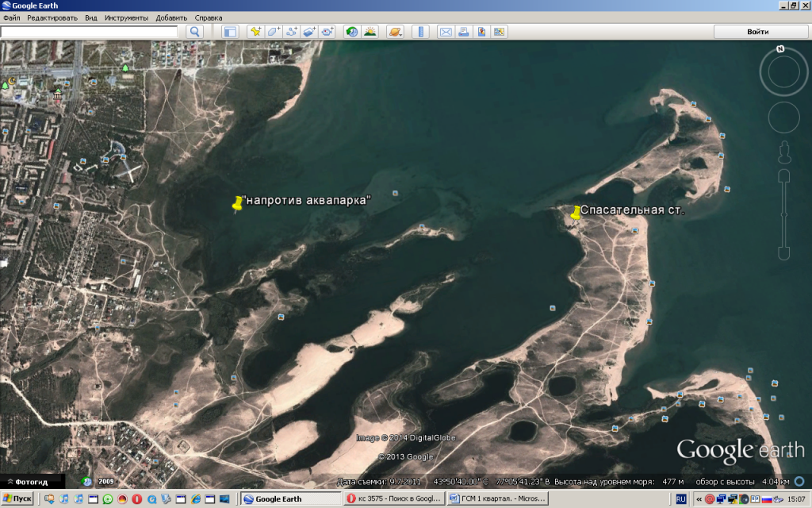Open the planet switcher dropdown
812x508 pixels.
coord(395,32)
